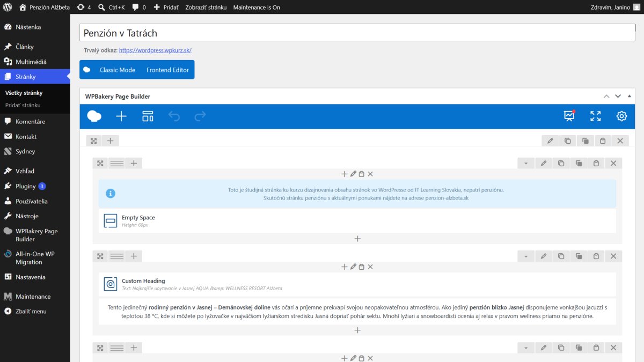The image size is (644, 362).
Task: Prepend element to column above info message box
Action: pyautogui.click(x=345, y=174)
